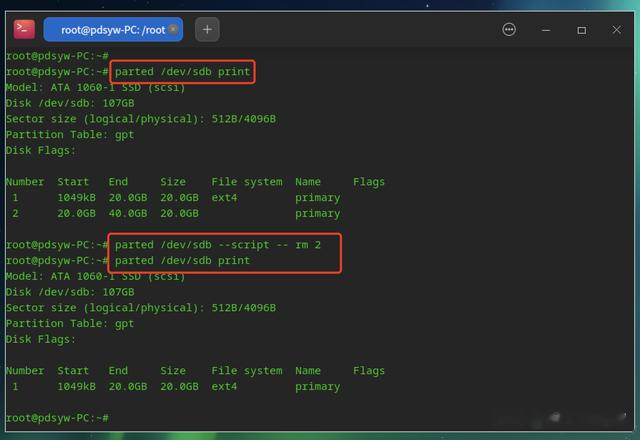The height and width of the screenshot is (440, 640).
Task: Click the first 'Sector size (logical/physical)' line
Action: 141,119
